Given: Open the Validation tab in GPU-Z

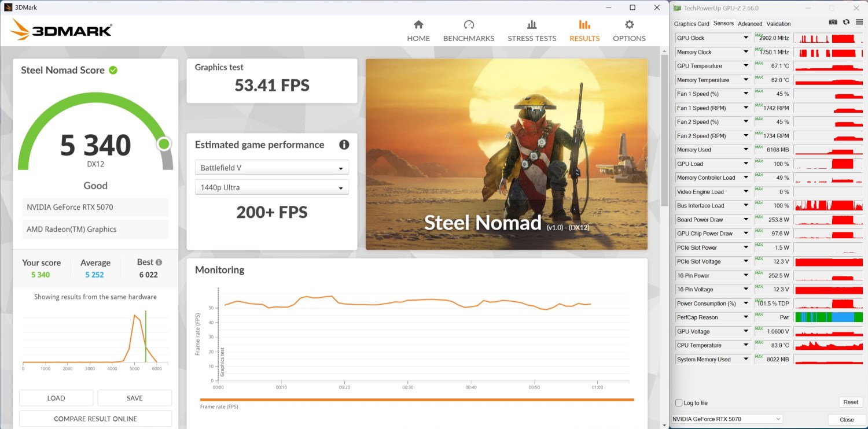Looking at the screenshot, I should coord(778,24).
